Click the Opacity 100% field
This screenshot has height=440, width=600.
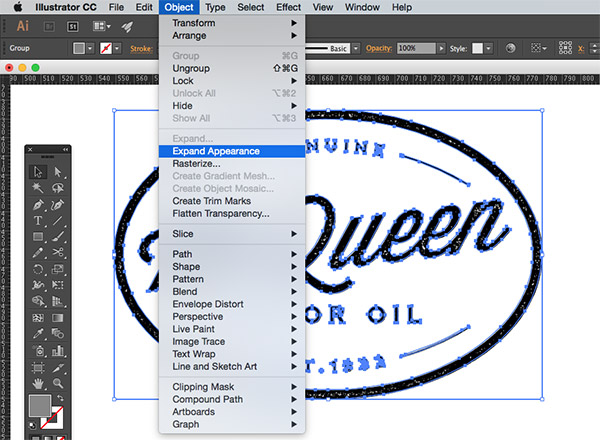[x=416, y=48]
